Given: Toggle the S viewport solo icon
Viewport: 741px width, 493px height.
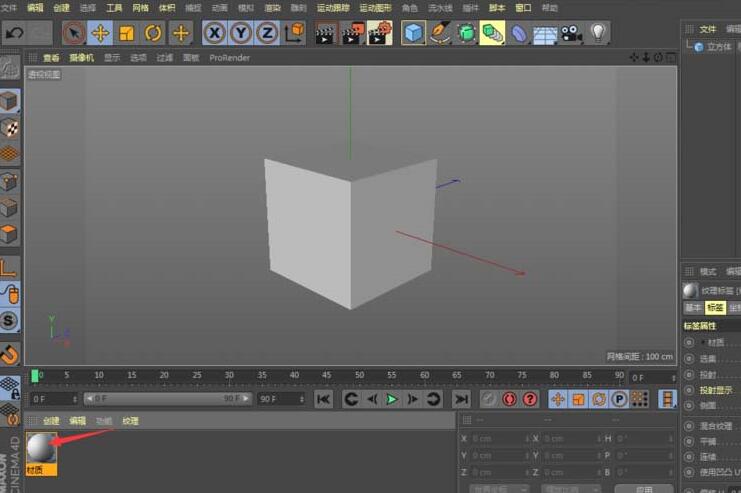Looking at the screenshot, I should (x=9, y=321).
